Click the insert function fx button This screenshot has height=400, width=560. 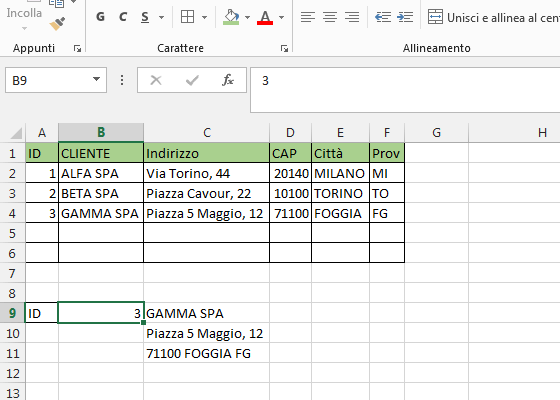pyautogui.click(x=228, y=80)
